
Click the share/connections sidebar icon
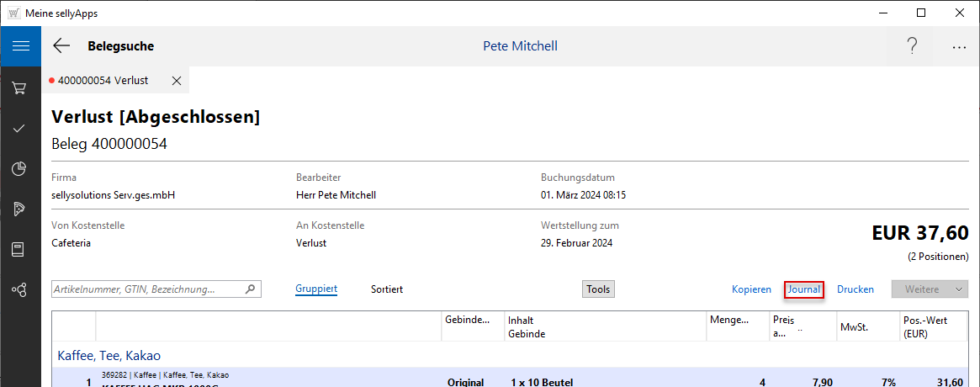click(x=20, y=289)
